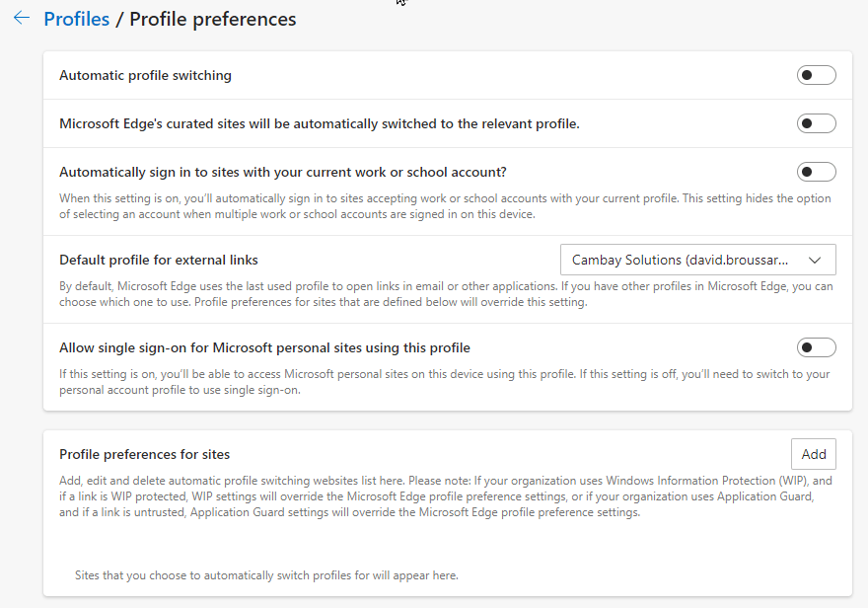Click the chevron arrow in the profile dropdown
This screenshot has width=868, height=608.
pyautogui.click(x=814, y=260)
